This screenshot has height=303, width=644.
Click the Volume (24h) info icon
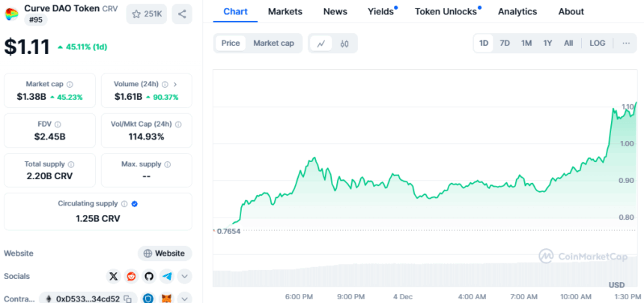165,84
